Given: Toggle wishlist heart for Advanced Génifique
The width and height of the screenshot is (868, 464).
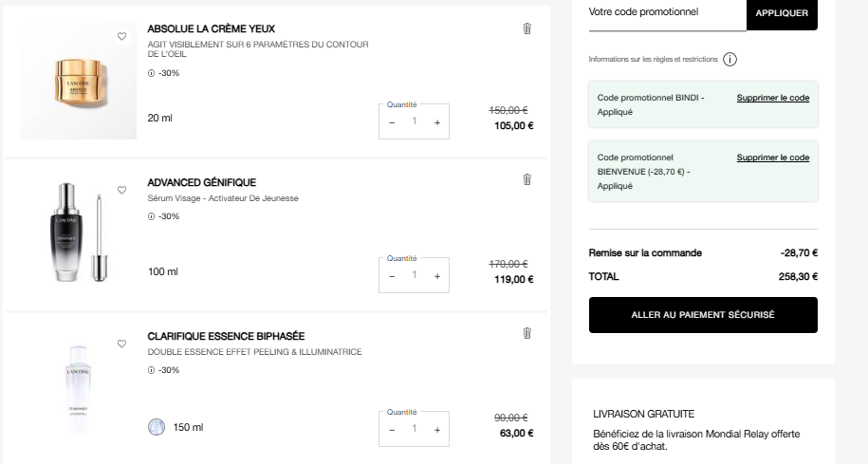Looking at the screenshot, I should (121, 190).
